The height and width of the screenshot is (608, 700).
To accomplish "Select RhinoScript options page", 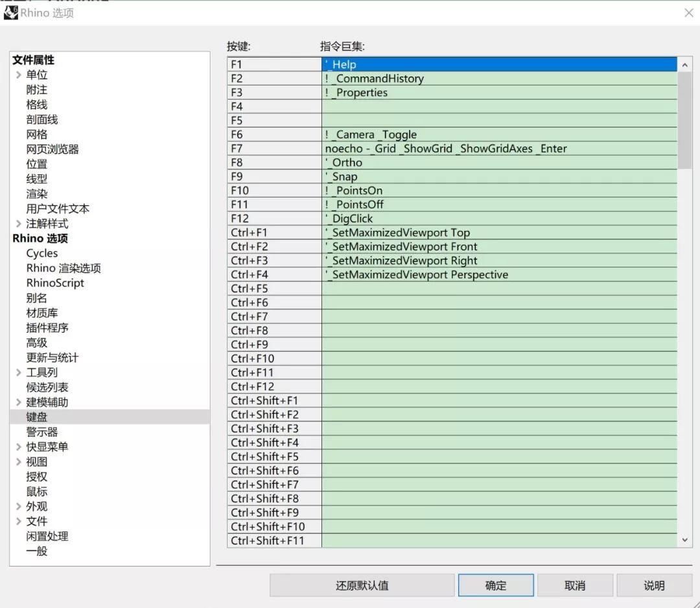I will coord(55,283).
